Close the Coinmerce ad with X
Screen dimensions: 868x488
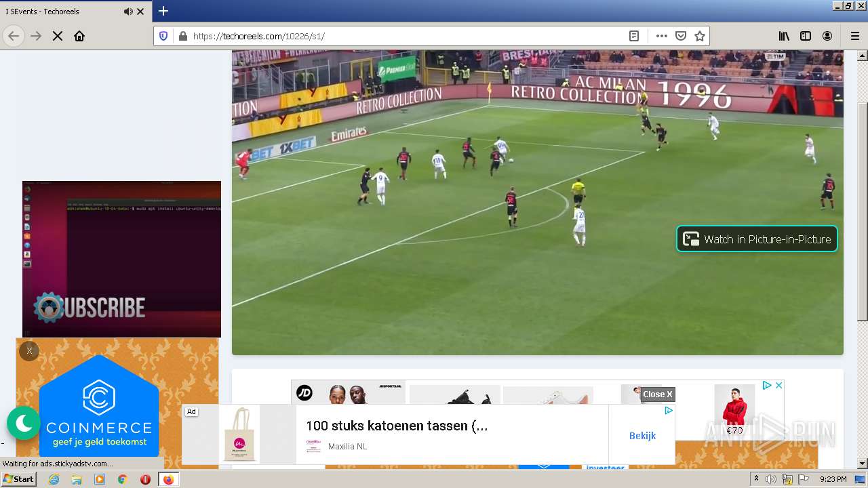(29, 351)
